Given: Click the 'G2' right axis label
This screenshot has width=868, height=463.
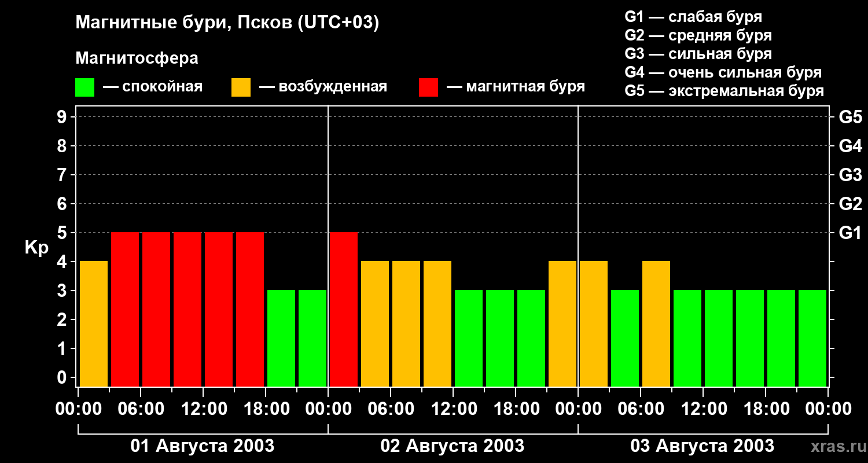Looking at the screenshot, I should tap(851, 204).
